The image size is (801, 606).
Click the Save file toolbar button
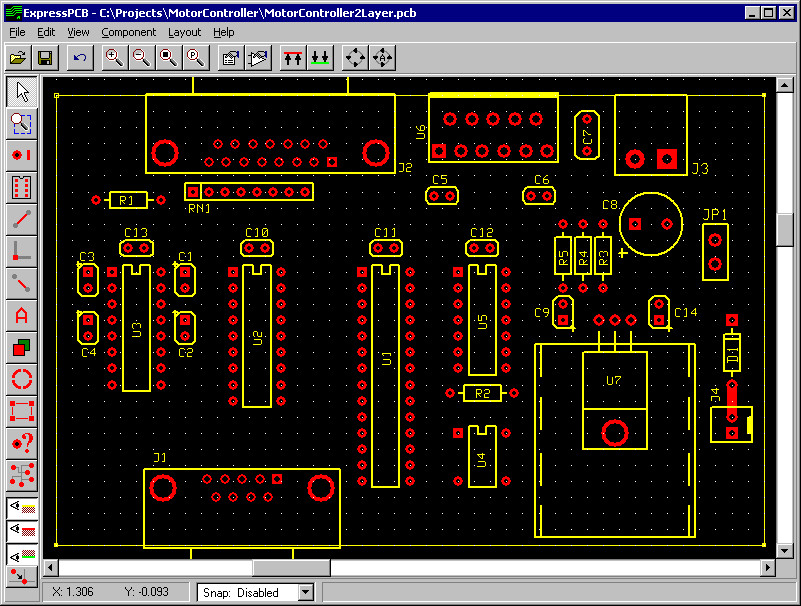pyautogui.click(x=45, y=58)
